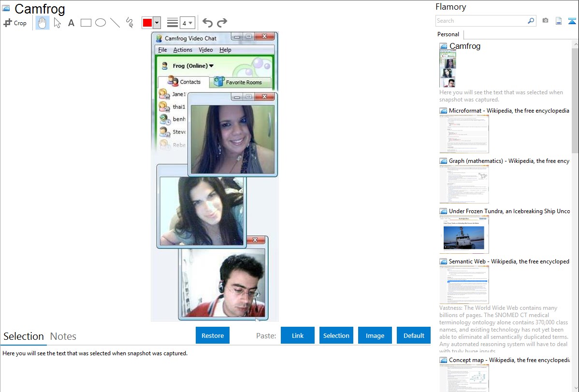This screenshot has height=392, width=579.
Task: Click the Microformat snapshot title text
Action: click(509, 111)
